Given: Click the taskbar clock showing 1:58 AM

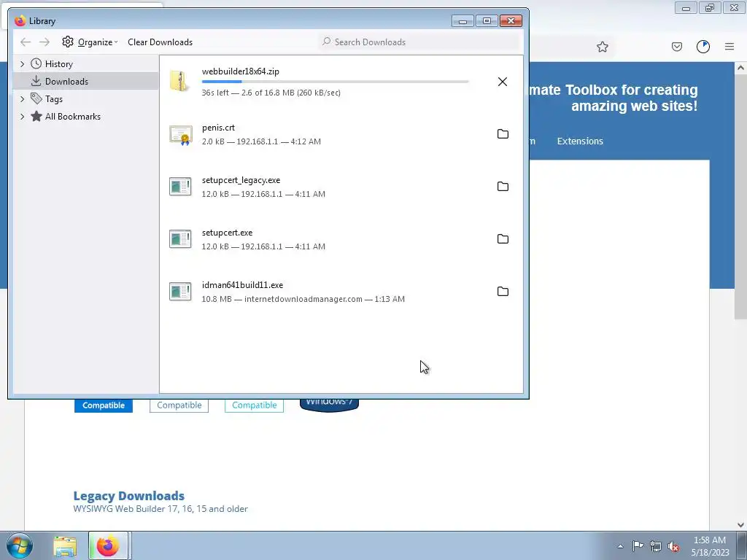Looking at the screenshot, I should [x=710, y=545].
